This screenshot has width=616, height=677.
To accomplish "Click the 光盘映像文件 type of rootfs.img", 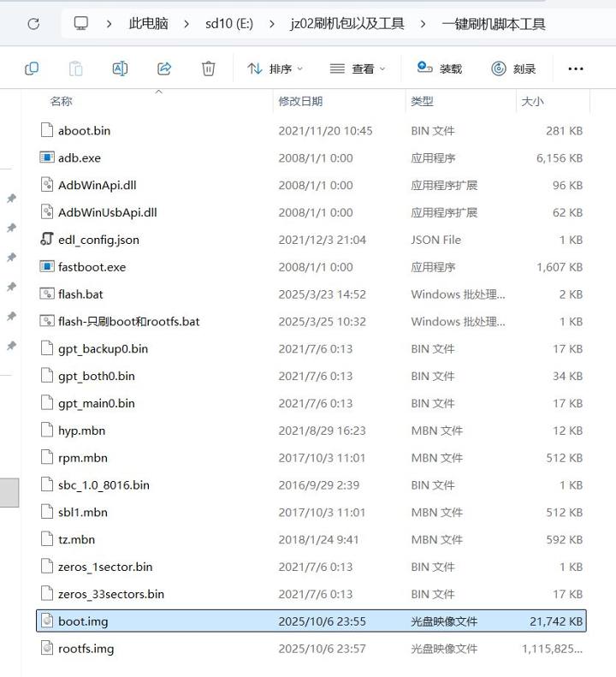I will pyautogui.click(x=444, y=649).
